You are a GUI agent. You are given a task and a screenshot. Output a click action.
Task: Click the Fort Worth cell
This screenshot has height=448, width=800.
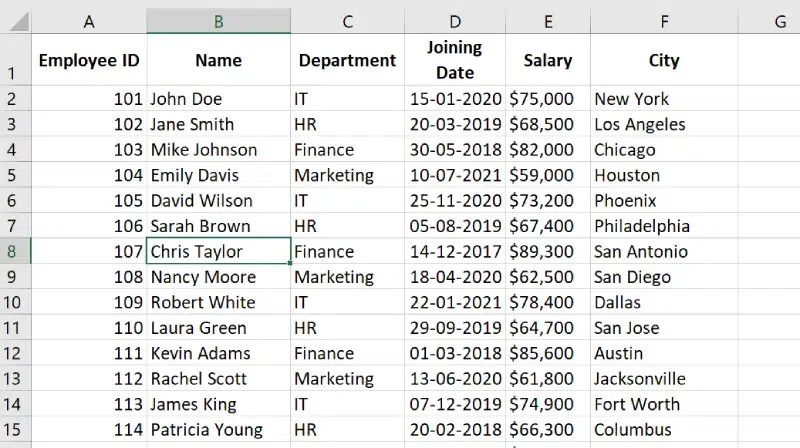pyautogui.click(x=664, y=404)
